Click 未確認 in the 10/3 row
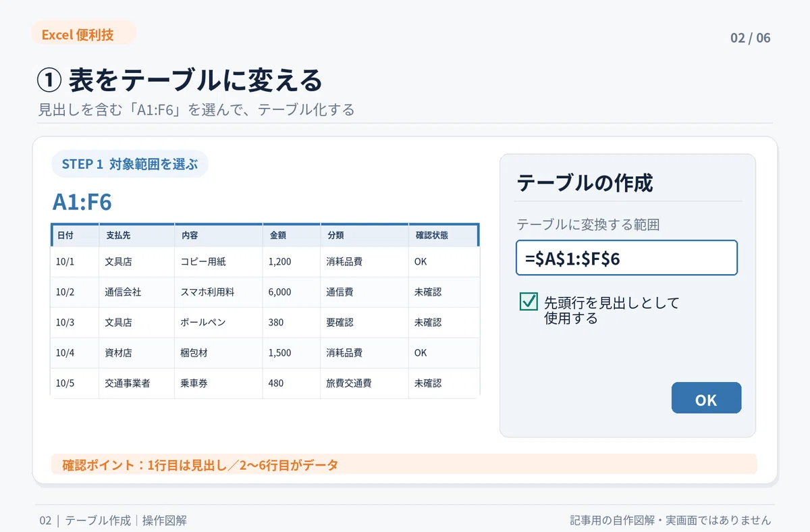 444,323
